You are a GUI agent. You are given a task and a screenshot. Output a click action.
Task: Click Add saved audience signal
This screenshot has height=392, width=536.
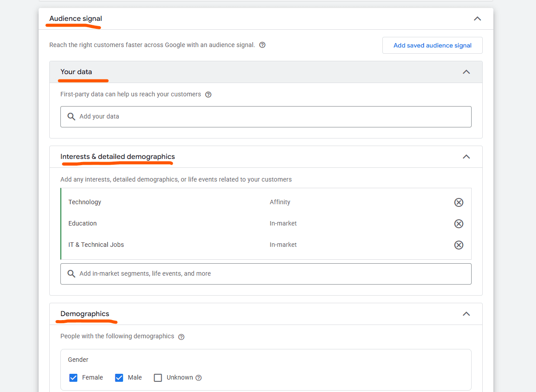coord(432,45)
